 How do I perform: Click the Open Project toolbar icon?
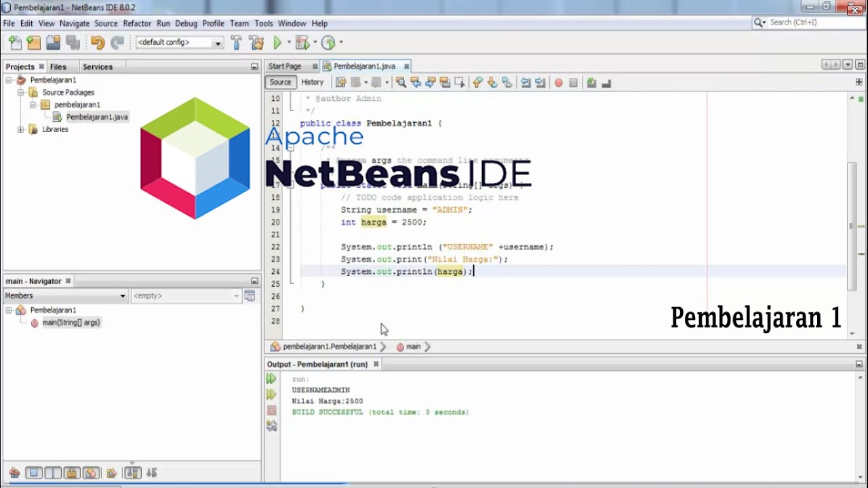coord(53,43)
